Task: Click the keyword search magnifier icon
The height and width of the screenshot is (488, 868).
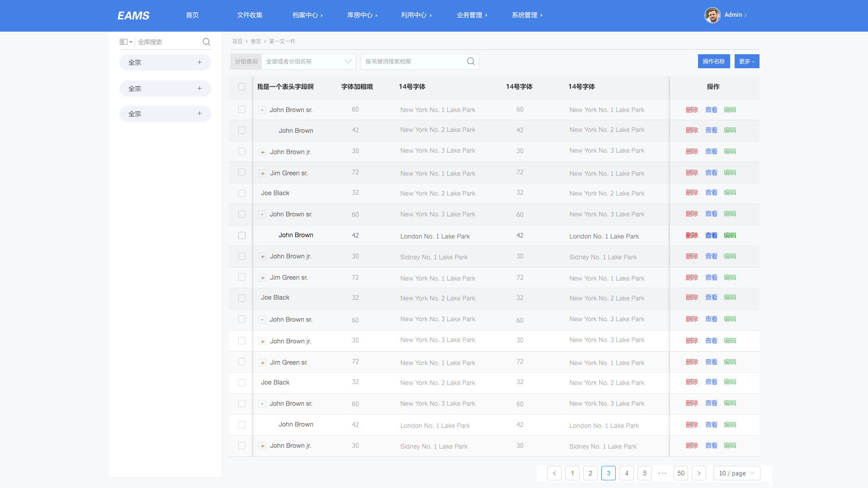Action: point(471,61)
